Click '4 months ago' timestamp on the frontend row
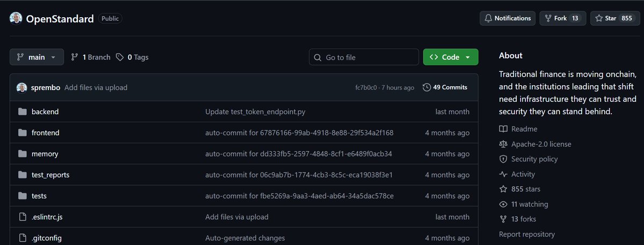 (447, 133)
